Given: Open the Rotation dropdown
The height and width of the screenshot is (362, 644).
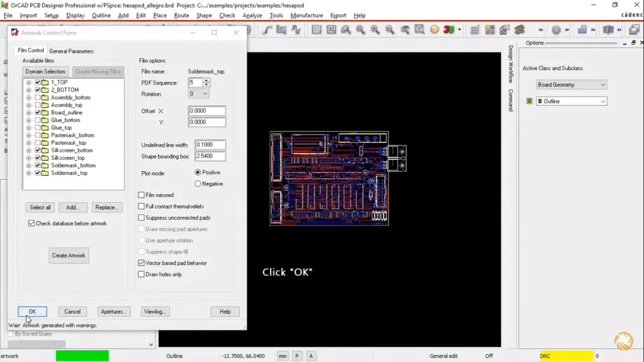Looking at the screenshot, I should (198, 94).
